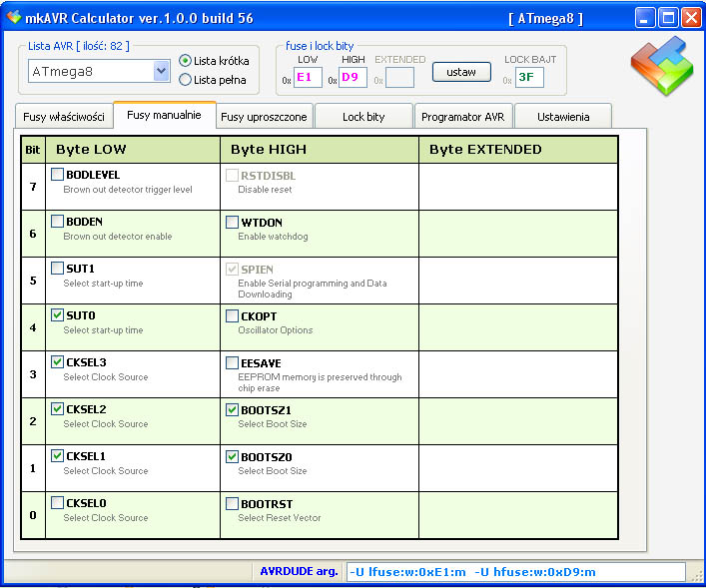Uncheck the CKSEL3 checkbox
The width and height of the screenshot is (706, 588).
57,361
